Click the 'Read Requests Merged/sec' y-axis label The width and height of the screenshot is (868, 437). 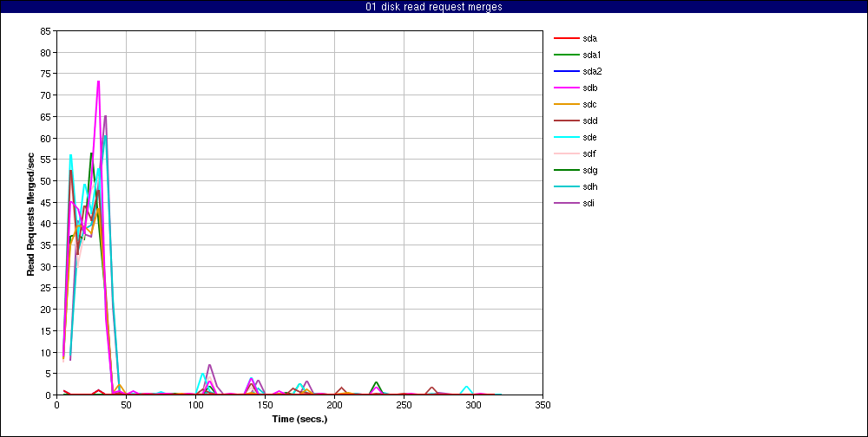[x=30, y=213]
